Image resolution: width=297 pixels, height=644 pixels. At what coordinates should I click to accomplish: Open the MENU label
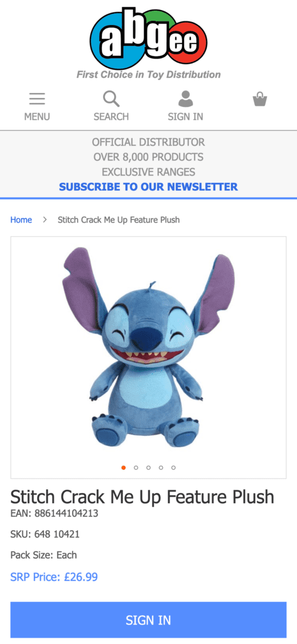(x=37, y=116)
